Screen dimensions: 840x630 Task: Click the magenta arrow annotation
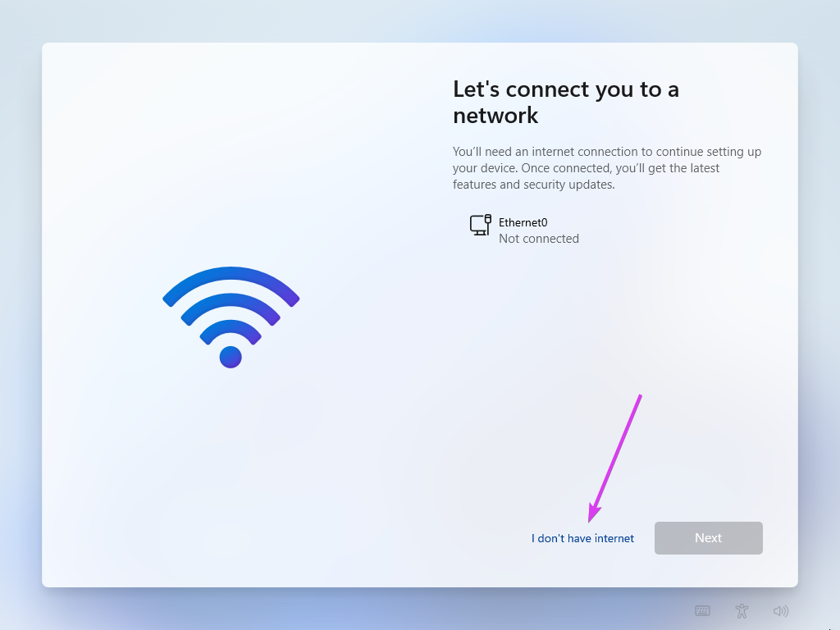[x=615, y=459]
